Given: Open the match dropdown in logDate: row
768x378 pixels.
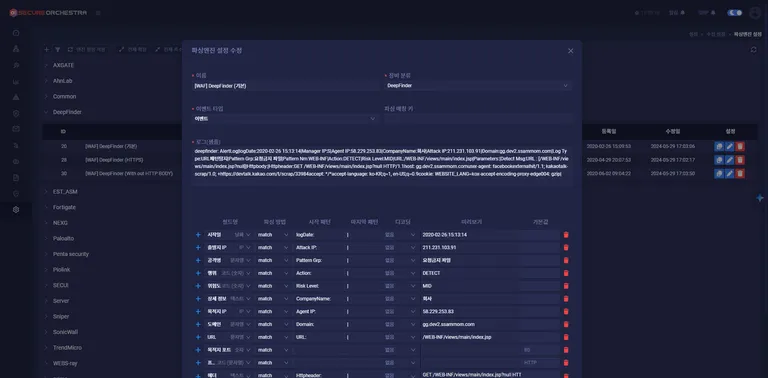Looking at the screenshot, I should [273, 235].
